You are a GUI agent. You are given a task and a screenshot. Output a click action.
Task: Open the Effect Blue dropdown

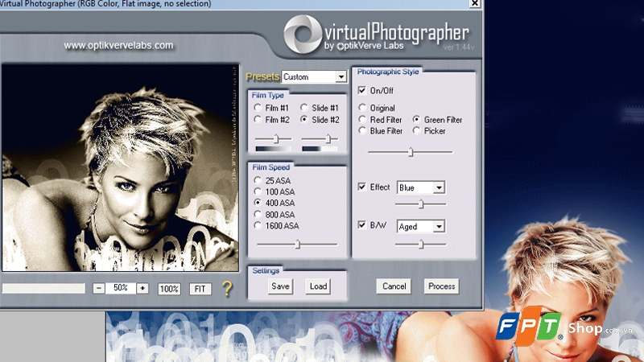coord(421,187)
